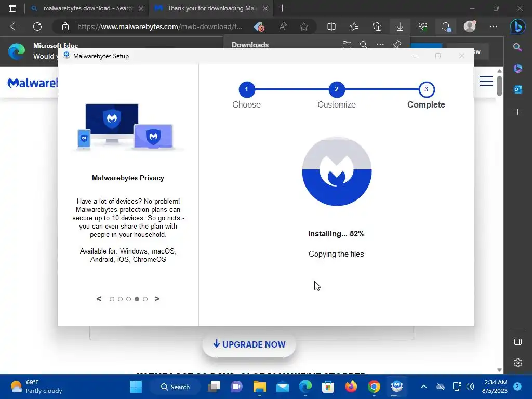The height and width of the screenshot is (399, 532).
Task: Open Firefox from taskbar
Action: click(x=351, y=387)
